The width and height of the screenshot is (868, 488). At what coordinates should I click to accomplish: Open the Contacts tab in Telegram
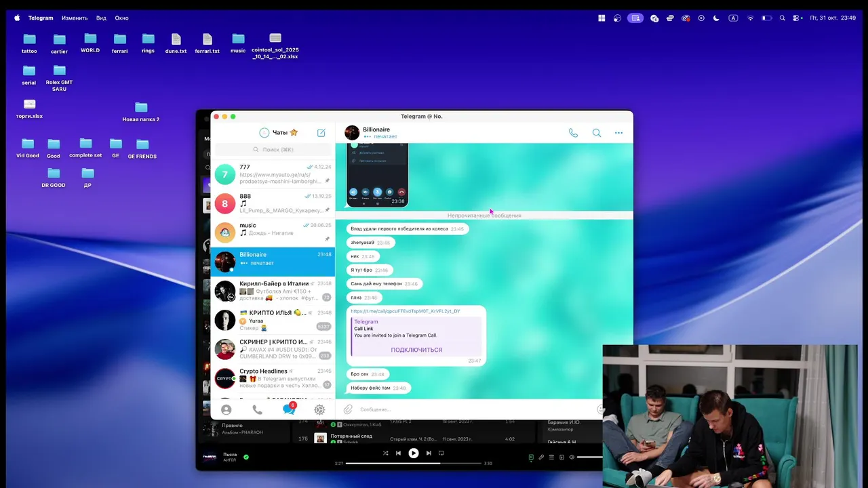[226, 409]
